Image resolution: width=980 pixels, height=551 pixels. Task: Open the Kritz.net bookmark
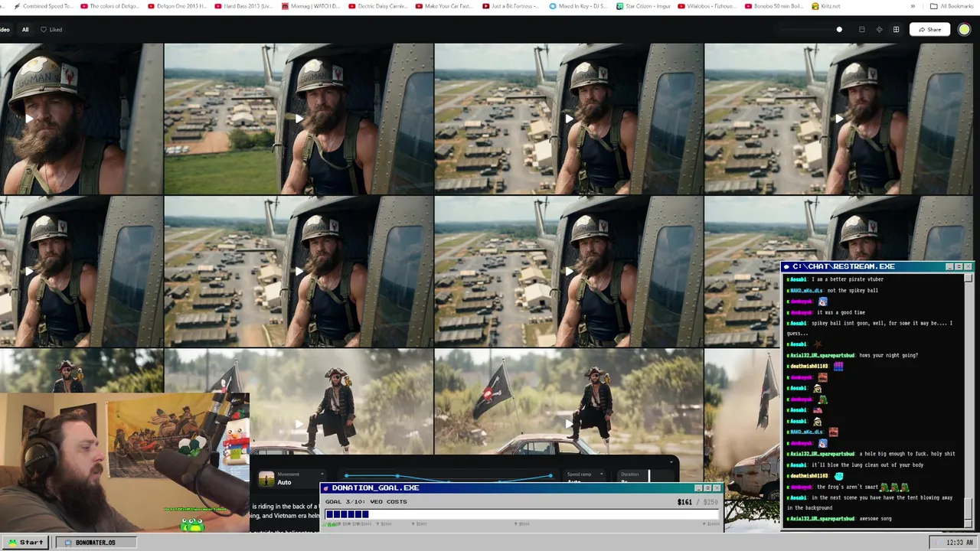[825, 6]
